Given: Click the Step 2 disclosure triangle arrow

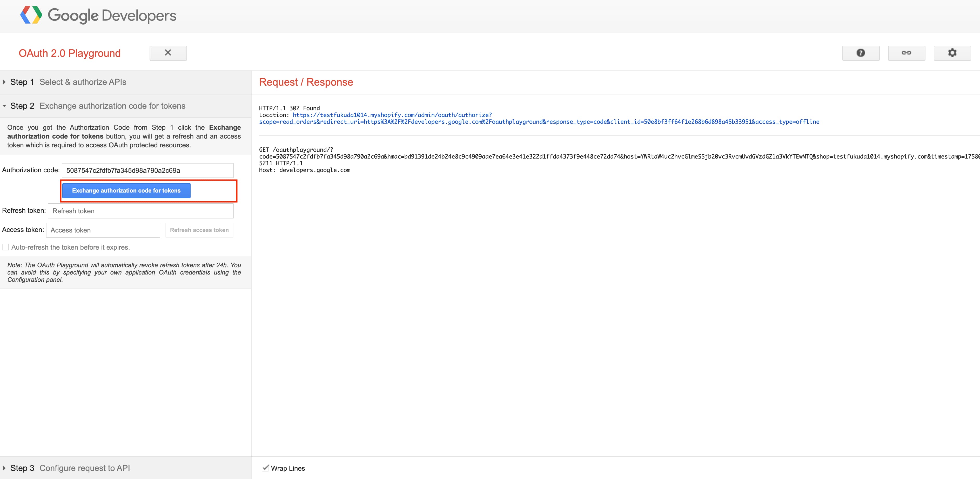Looking at the screenshot, I should point(5,106).
